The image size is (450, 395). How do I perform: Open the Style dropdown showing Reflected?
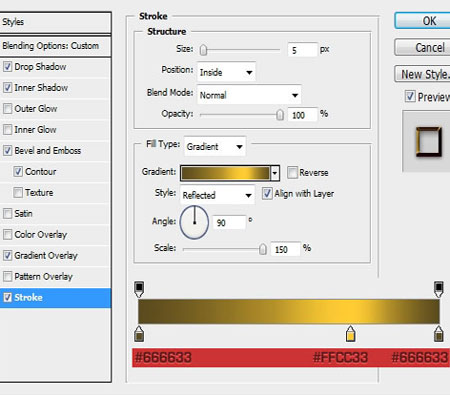pos(217,195)
